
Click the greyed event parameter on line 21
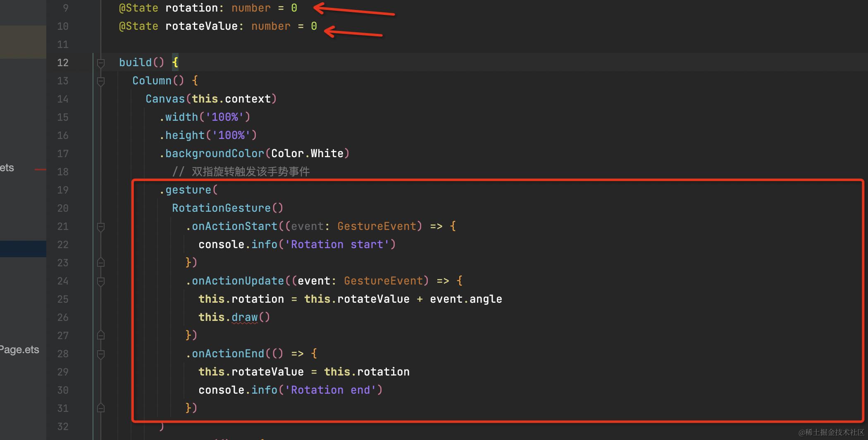pyautogui.click(x=307, y=226)
